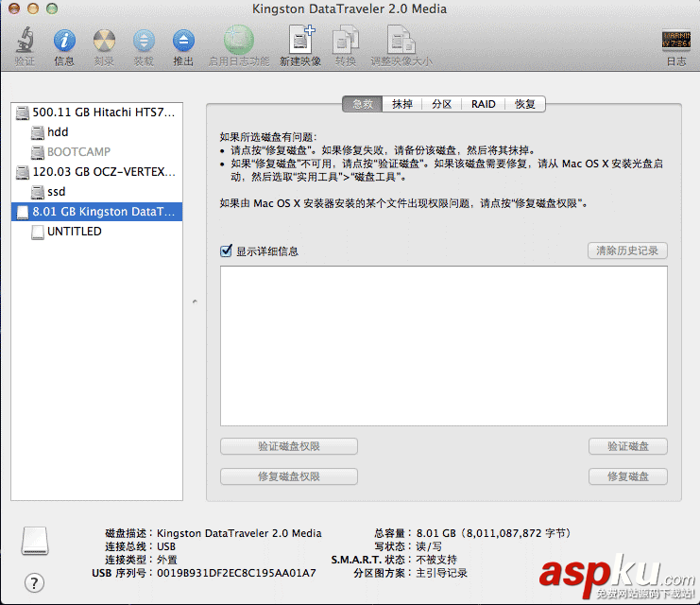Click the connection bus USB value
This screenshot has height=605, width=700.
[x=166, y=546]
